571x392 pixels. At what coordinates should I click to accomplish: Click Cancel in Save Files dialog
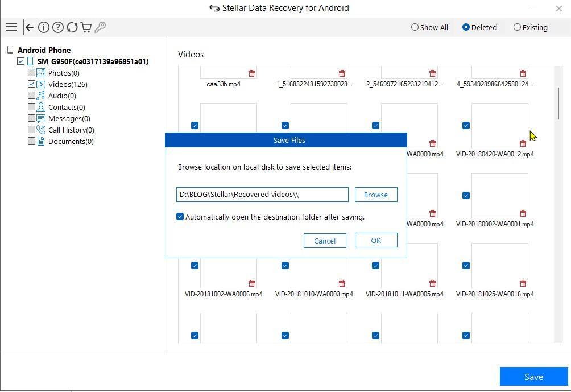pos(325,241)
